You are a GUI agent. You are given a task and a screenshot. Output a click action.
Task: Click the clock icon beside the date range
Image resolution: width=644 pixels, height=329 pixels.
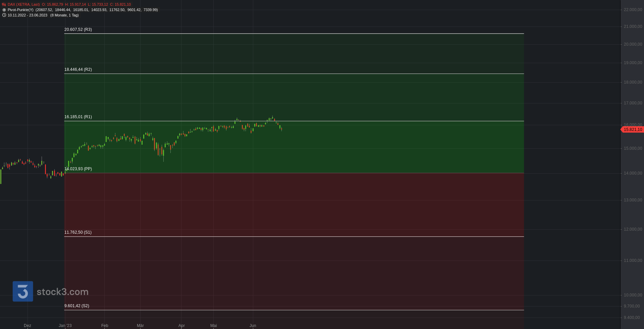tap(4, 15)
